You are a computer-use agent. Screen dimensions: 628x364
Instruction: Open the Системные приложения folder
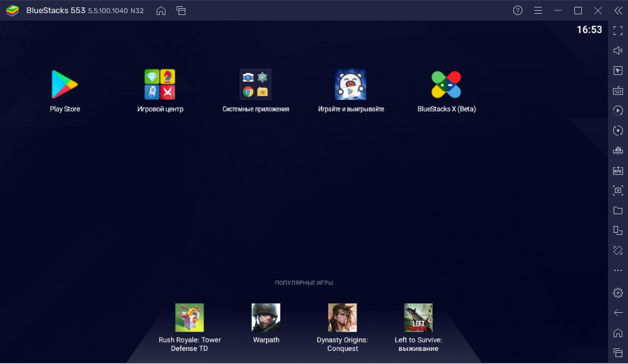255,84
